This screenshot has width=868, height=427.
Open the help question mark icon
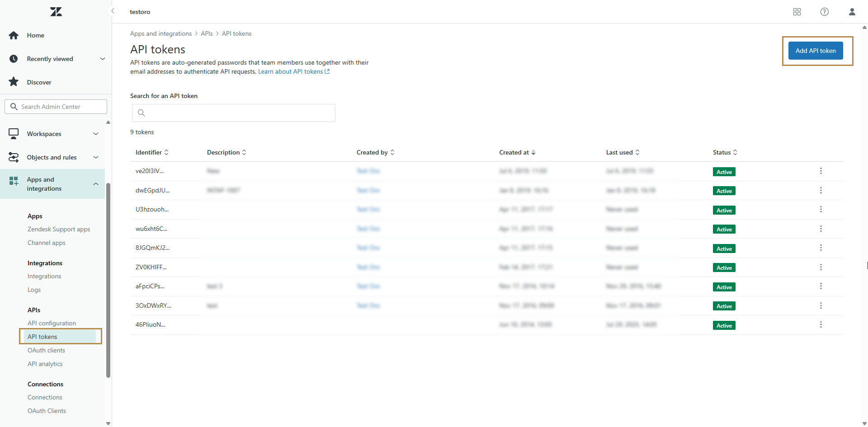coord(825,12)
